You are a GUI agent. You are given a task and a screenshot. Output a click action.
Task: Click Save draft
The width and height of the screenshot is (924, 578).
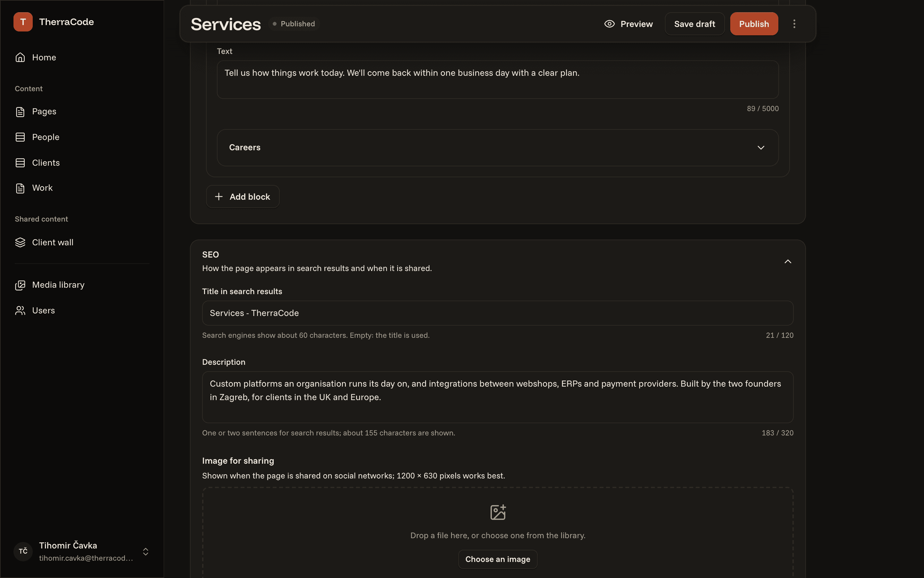coord(695,24)
